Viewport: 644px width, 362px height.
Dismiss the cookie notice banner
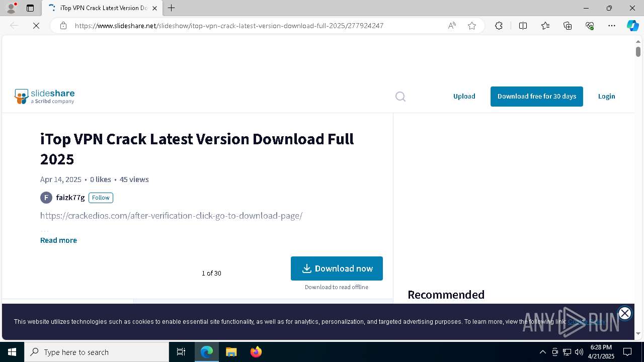625,313
